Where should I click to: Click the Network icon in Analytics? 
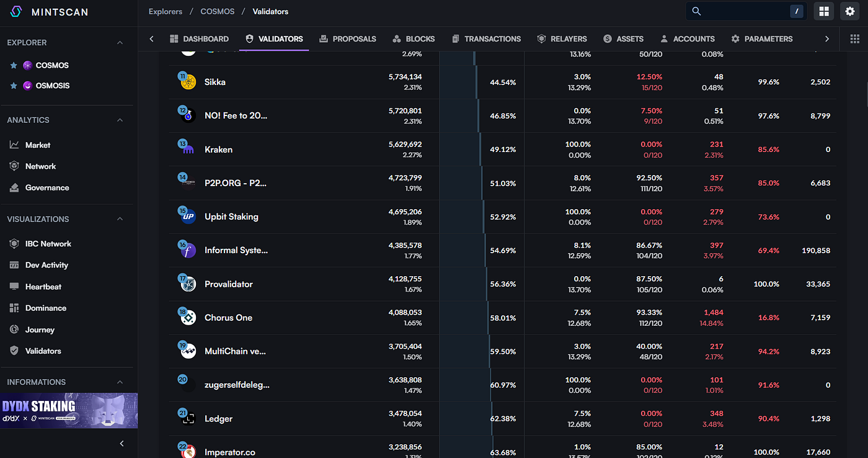(x=14, y=166)
